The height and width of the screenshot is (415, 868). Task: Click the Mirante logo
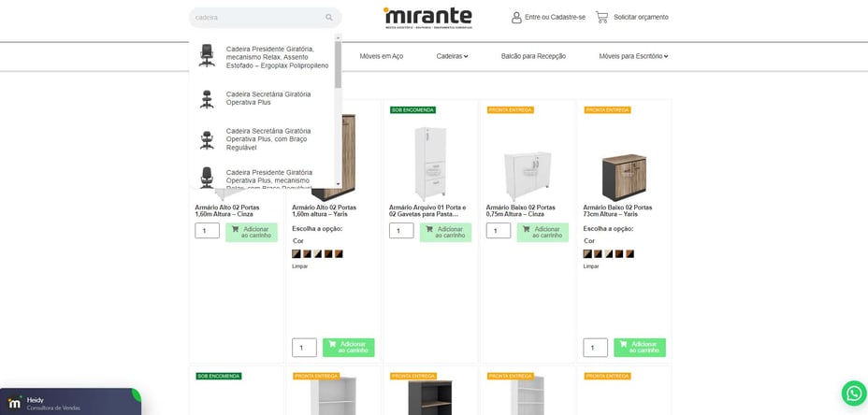pyautogui.click(x=427, y=18)
